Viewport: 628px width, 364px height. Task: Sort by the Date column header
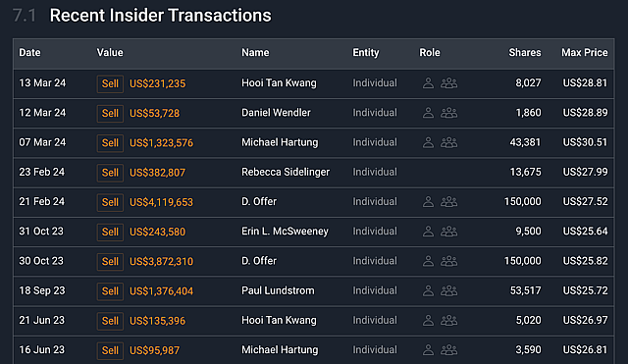[29, 52]
